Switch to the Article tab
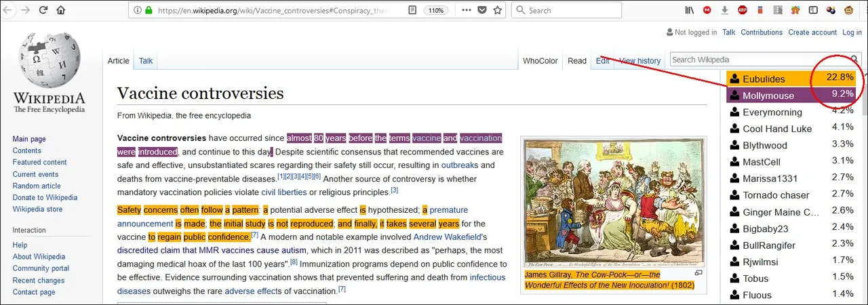This screenshot has height=305, width=868. coord(118,61)
